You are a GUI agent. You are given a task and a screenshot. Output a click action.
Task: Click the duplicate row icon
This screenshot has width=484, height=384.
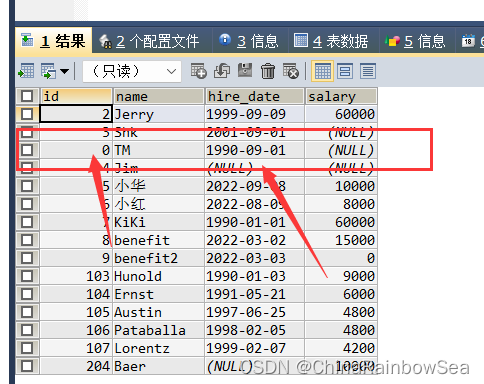(x=222, y=71)
